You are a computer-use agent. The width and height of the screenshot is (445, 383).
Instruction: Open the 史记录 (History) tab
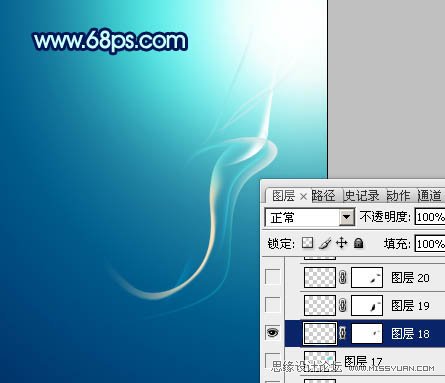pyautogui.click(x=362, y=196)
